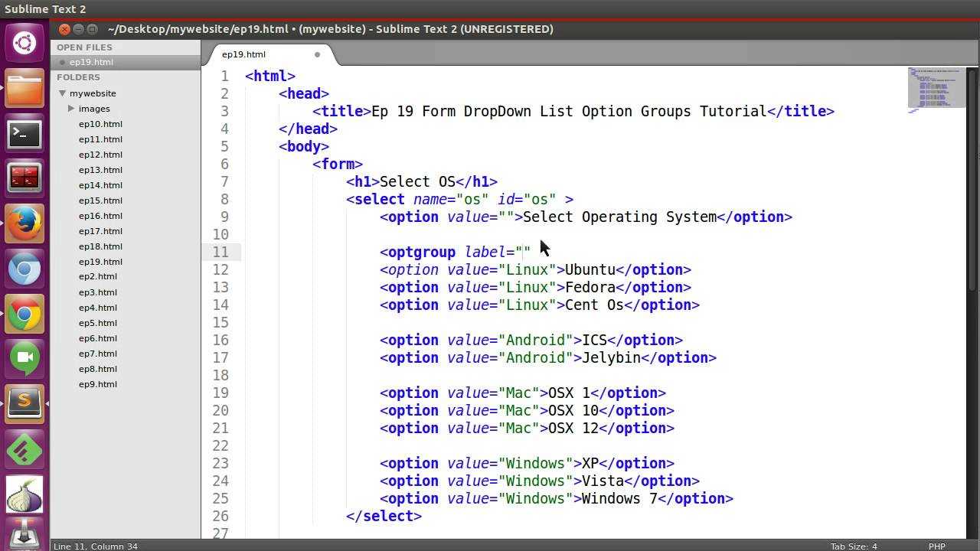
Task: Click the Select OS heading line
Action: tap(422, 181)
